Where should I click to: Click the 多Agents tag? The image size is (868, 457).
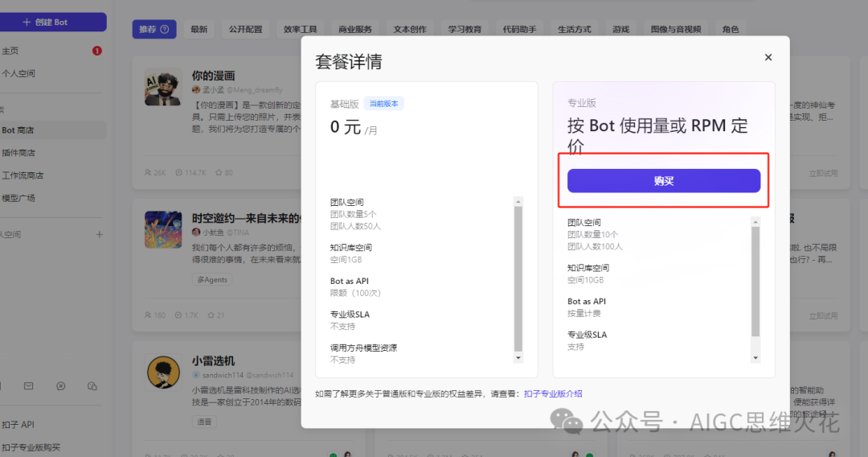pos(212,280)
